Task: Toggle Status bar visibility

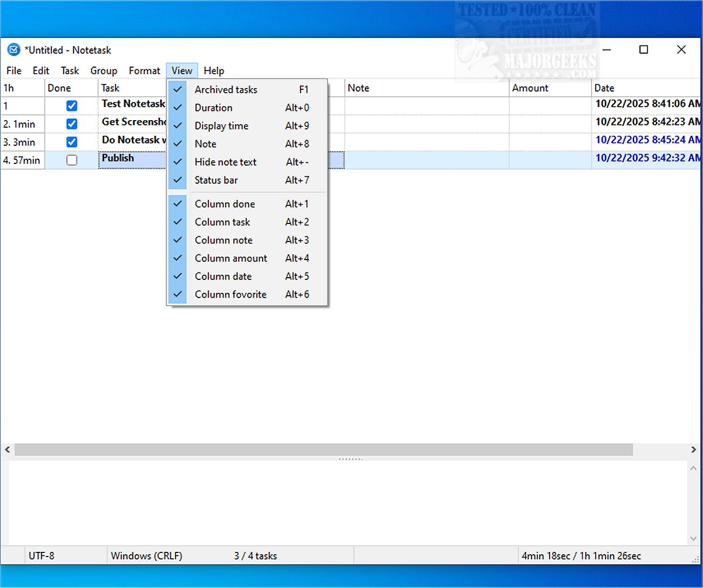Action: click(247, 180)
